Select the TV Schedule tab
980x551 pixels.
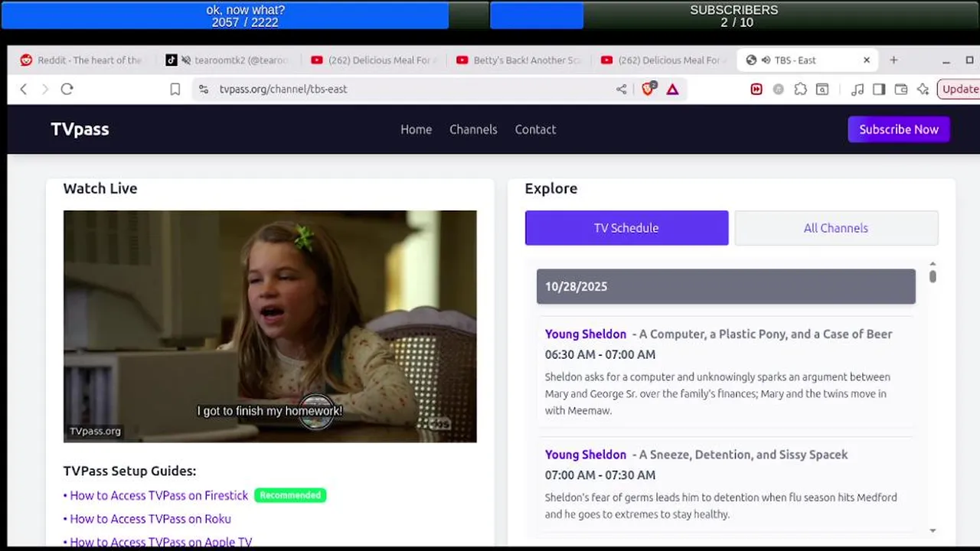626,228
